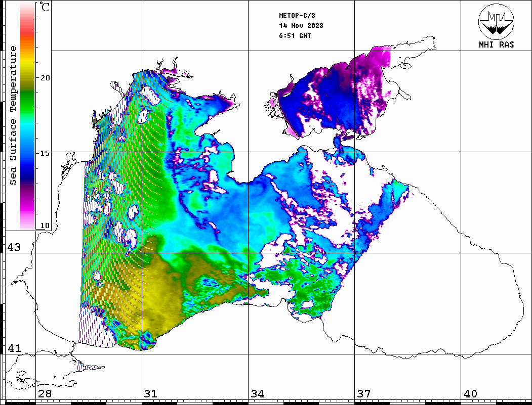Screen dimensions: 532x405
Task: Click longitude label 28
Action: 45,394
